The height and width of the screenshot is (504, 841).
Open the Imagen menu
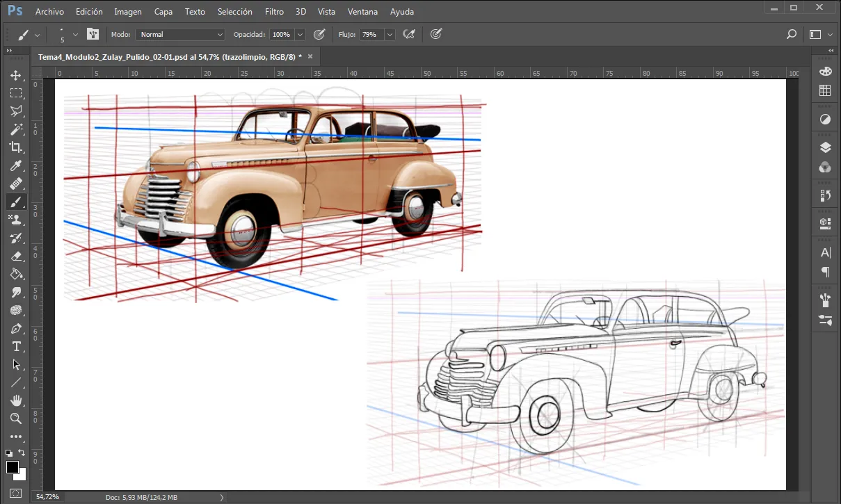click(128, 12)
